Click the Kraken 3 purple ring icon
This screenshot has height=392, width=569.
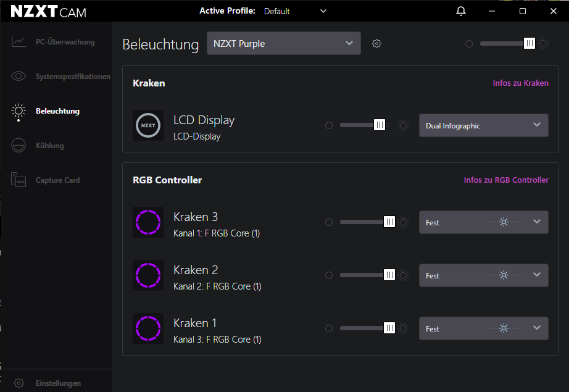pos(148,222)
